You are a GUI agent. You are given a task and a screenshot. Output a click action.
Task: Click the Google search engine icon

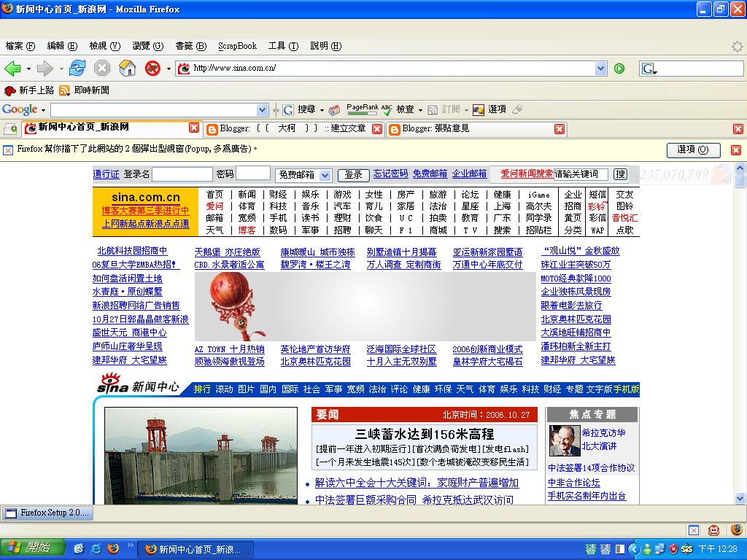point(649,69)
